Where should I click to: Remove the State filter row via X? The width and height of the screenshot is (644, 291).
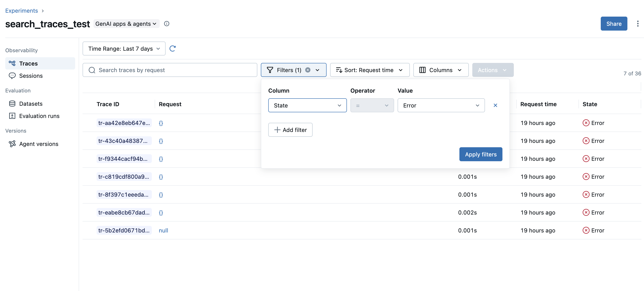[x=495, y=105]
